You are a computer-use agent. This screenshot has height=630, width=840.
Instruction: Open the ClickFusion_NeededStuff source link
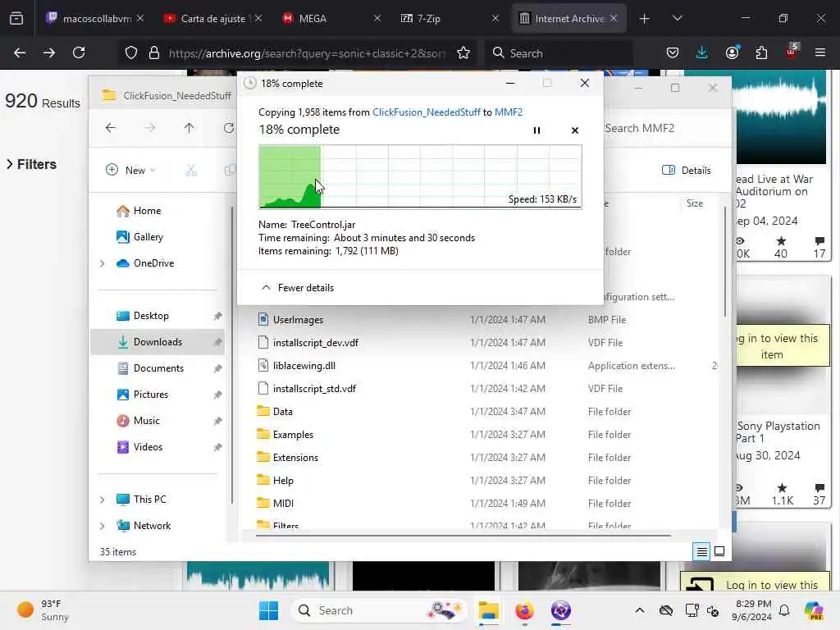pos(427,112)
